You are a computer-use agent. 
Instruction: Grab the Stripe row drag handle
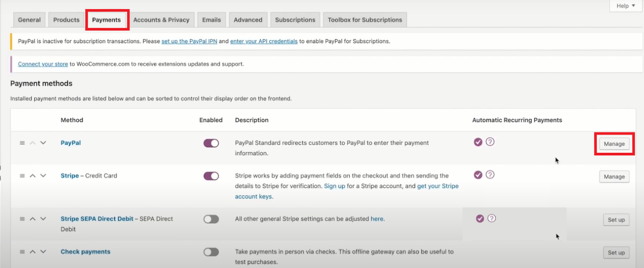point(23,175)
